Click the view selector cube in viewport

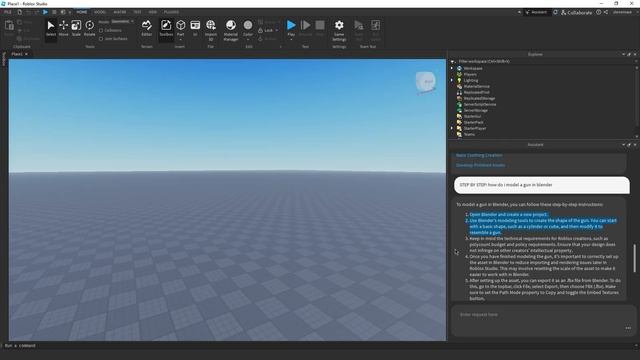[425, 82]
